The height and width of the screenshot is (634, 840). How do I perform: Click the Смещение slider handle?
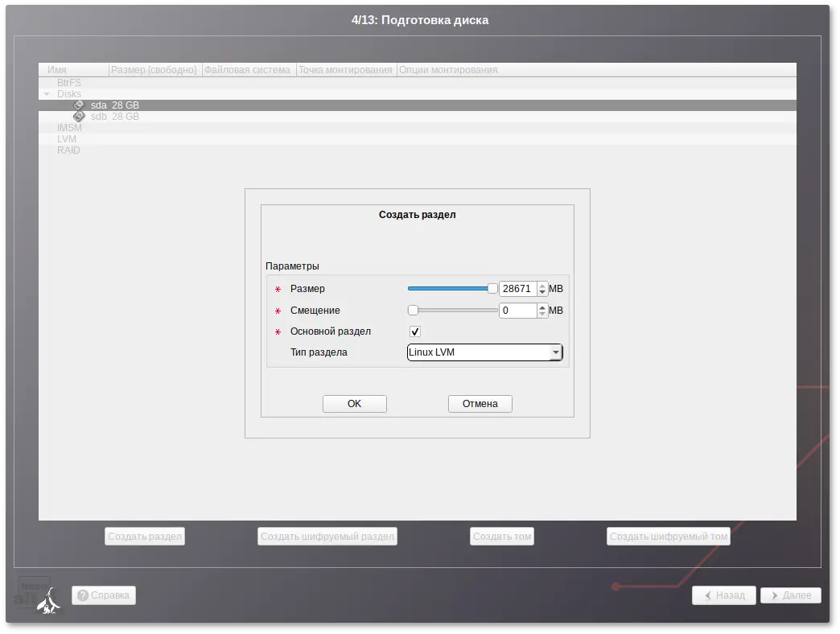pos(413,310)
